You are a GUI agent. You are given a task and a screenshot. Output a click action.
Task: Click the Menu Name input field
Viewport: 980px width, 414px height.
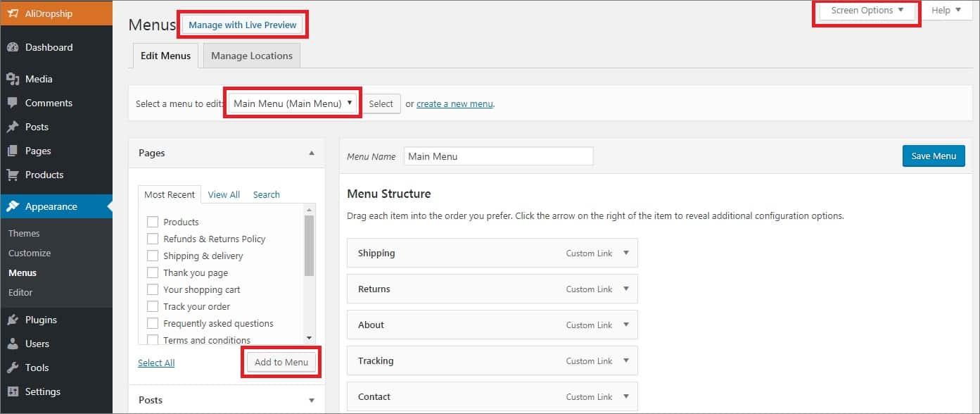[x=499, y=156]
